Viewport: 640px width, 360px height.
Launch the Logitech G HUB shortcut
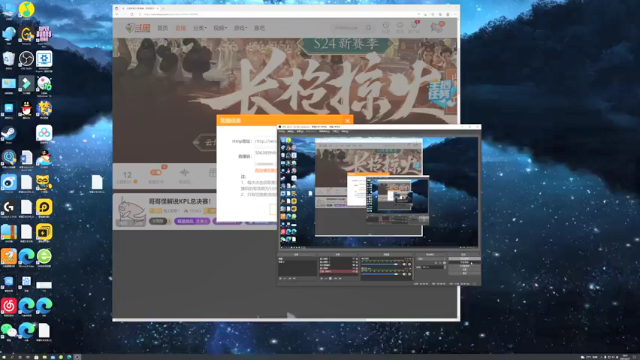(9, 207)
